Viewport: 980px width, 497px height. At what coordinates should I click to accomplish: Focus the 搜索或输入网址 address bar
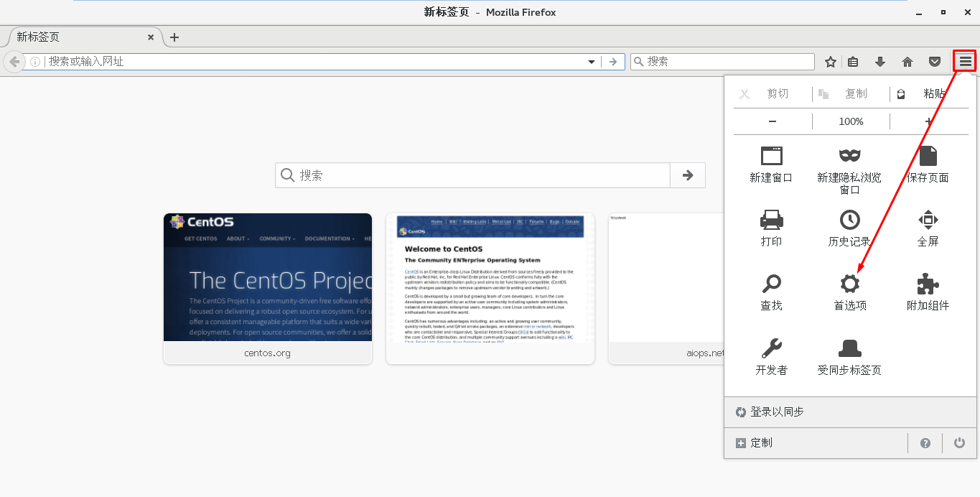click(316, 62)
